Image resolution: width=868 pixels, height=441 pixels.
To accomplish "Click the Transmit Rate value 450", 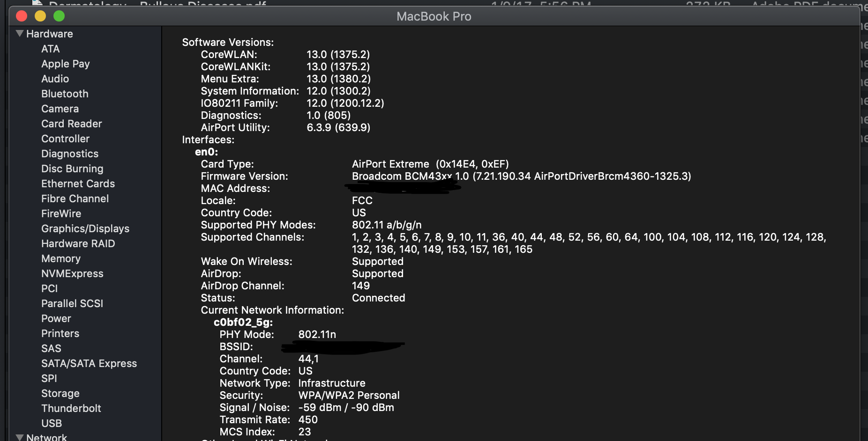I will coord(308,419).
